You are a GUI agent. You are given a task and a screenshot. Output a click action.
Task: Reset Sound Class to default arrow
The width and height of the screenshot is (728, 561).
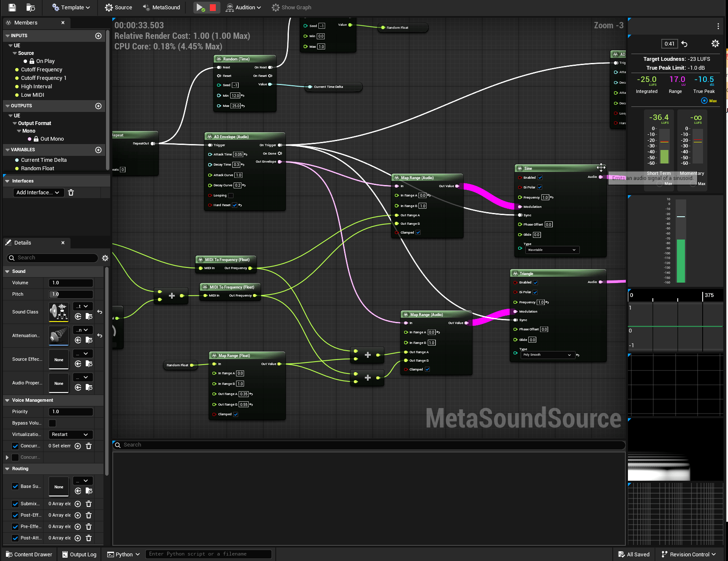coord(100,312)
